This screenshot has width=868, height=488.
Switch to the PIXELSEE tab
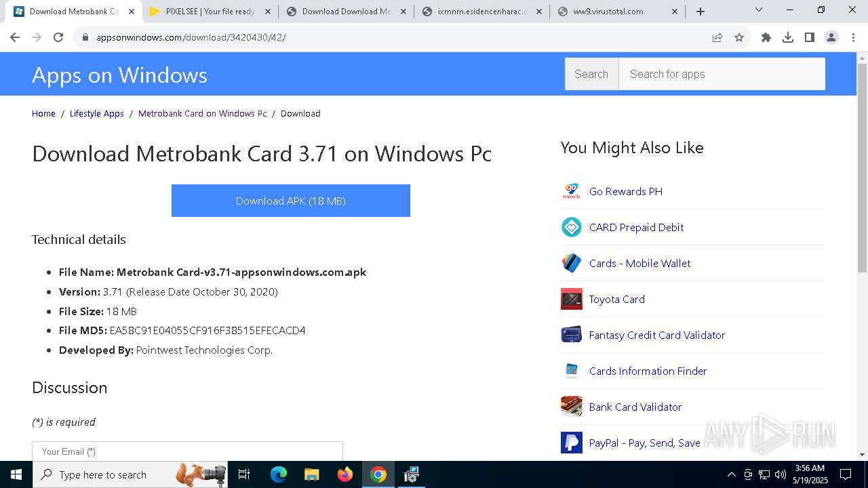coord(210,12)
